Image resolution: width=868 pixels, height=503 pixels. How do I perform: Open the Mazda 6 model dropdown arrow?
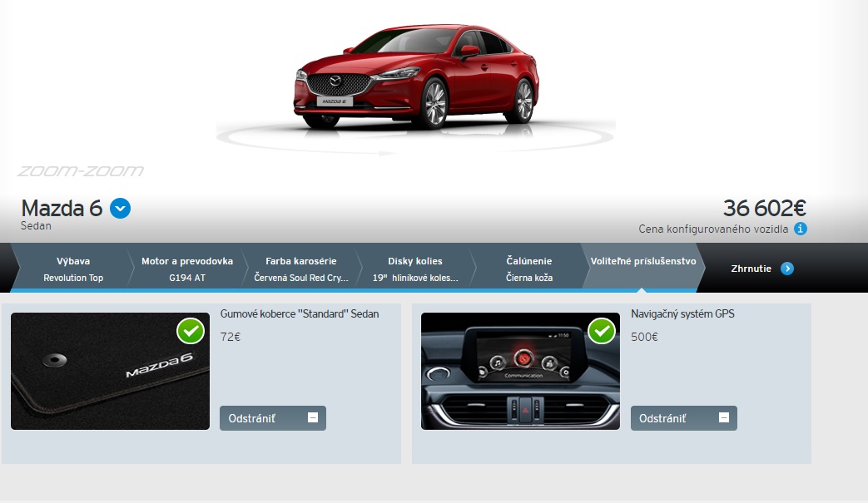120,209
